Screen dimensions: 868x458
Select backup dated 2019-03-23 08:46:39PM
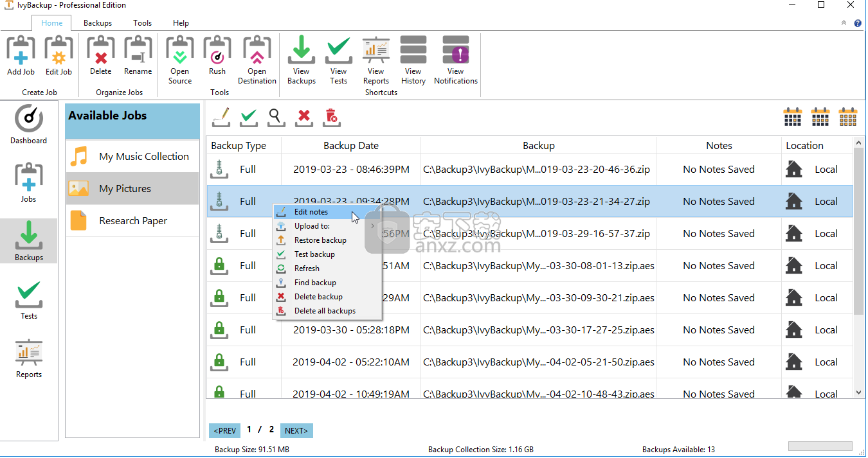click(x=351, y=170)
